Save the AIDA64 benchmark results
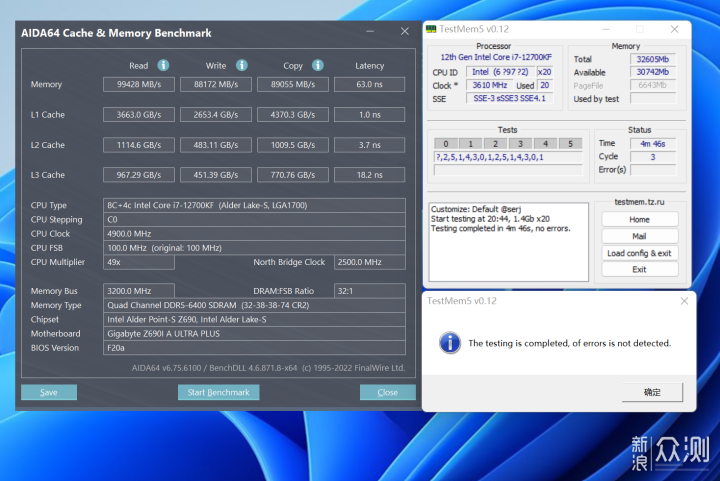 tap(49, 392)
